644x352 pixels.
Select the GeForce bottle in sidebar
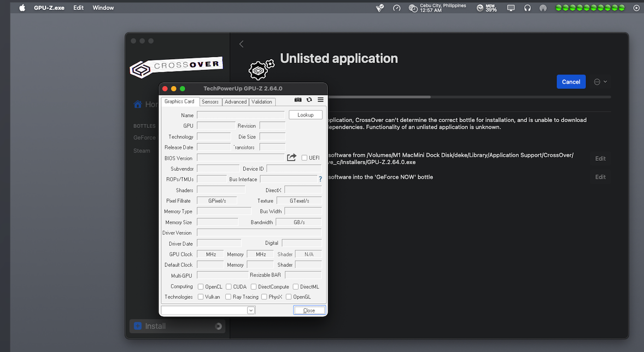144,137
